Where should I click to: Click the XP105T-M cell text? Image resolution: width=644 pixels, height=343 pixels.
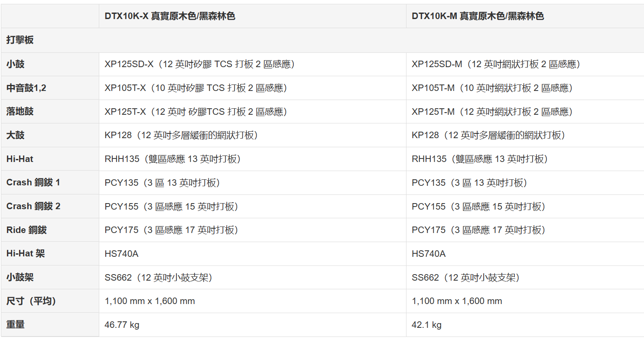492,88
